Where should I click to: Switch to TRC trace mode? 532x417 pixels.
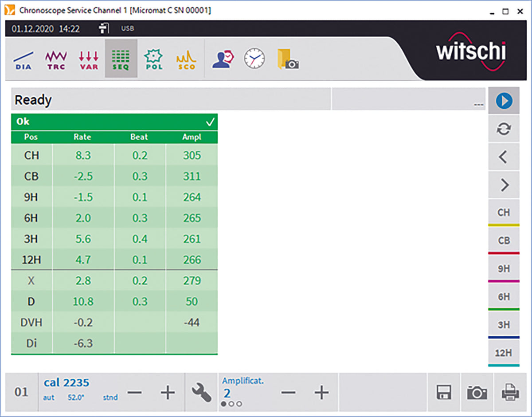pyautogui.click(x=56, y=59)
